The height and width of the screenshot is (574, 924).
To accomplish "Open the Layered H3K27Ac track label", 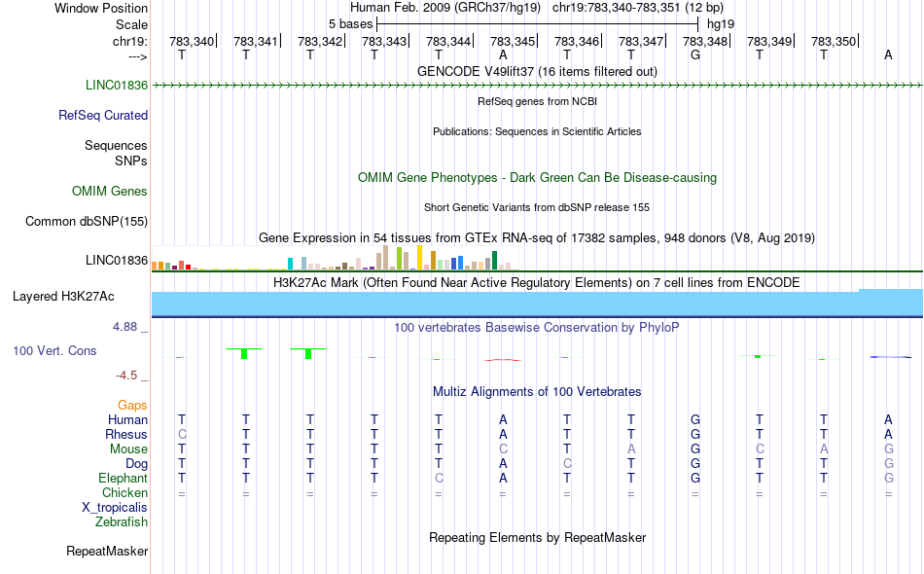I will point(63,297).
